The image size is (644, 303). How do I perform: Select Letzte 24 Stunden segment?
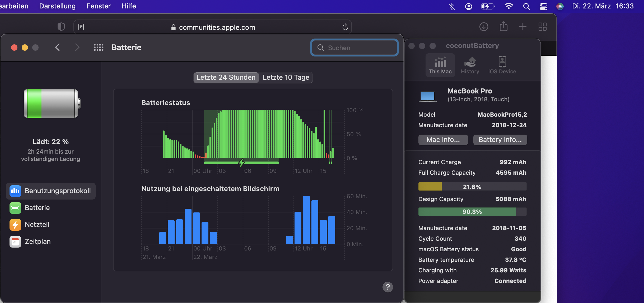pyautogui.click(x=226, y=77)
